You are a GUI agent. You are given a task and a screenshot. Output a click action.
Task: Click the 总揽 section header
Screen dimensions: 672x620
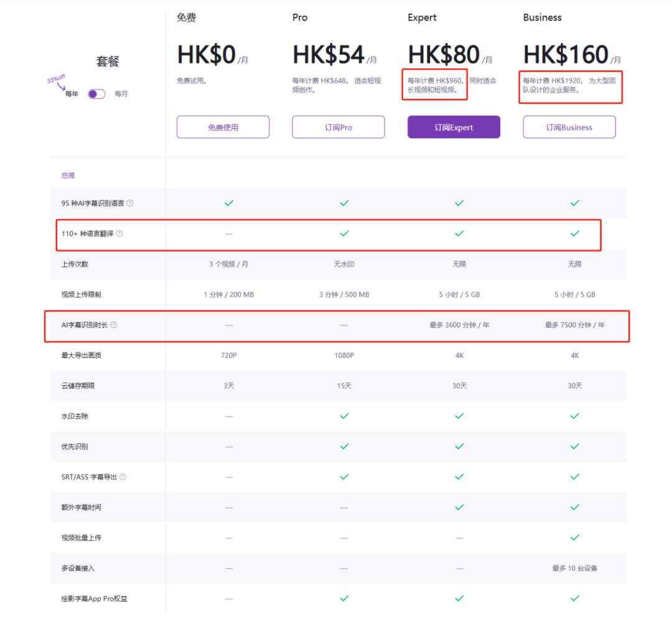68,176
